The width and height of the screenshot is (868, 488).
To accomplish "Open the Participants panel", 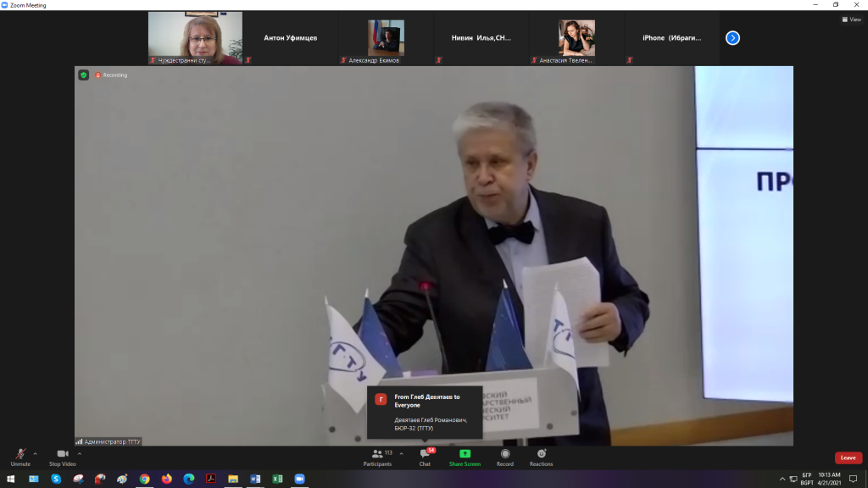I will (378, 457).
